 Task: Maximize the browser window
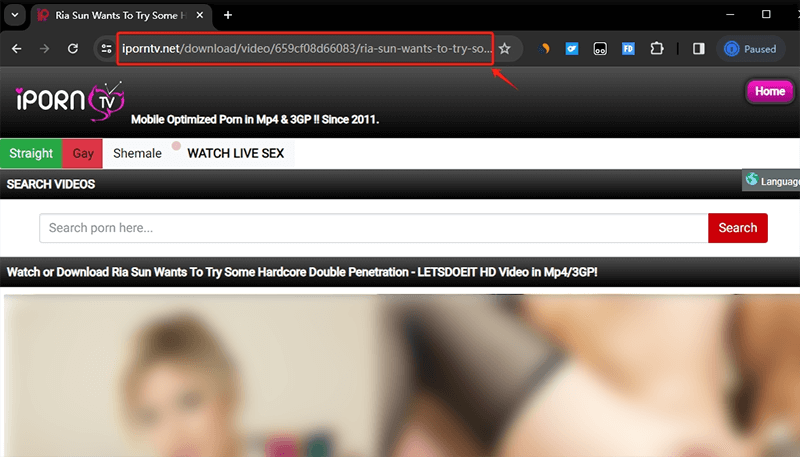766,14
